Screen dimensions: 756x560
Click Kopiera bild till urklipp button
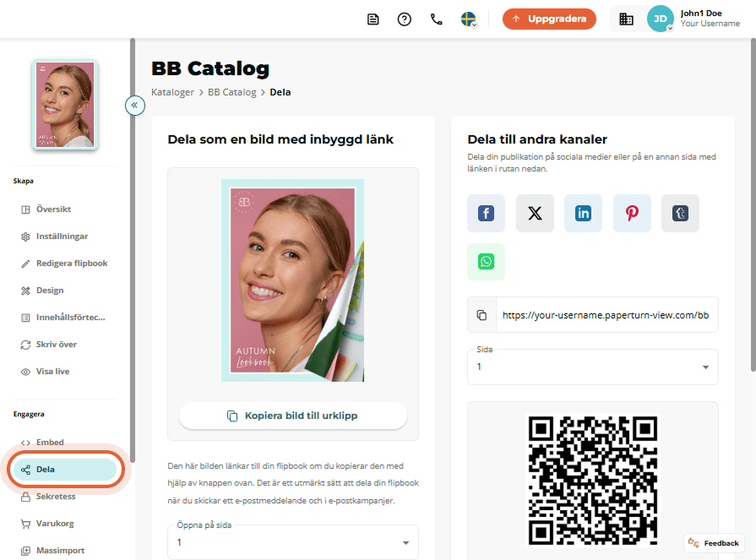(292, 416)
